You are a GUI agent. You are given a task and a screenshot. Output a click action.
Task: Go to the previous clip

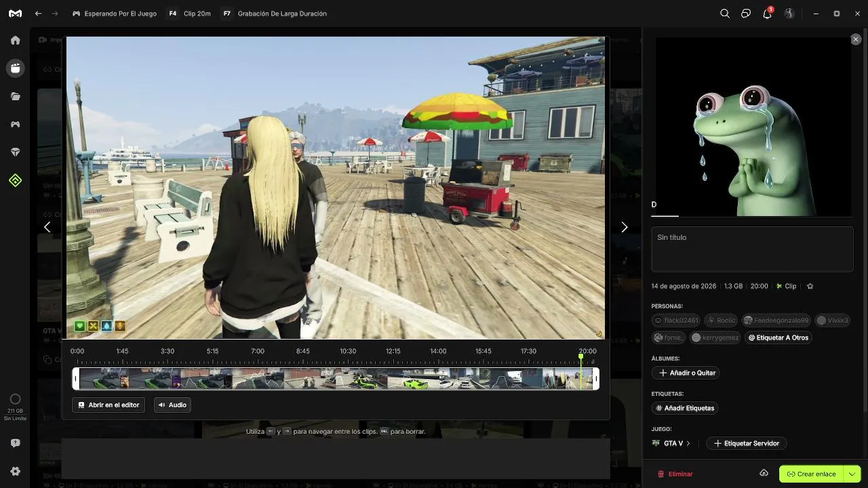click(47, 227)
